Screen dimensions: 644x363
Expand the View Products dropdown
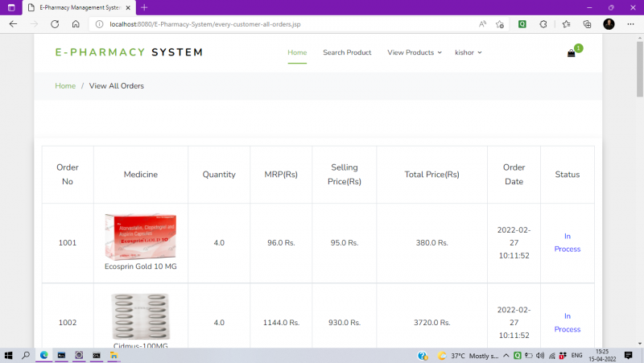coord(415,52)
